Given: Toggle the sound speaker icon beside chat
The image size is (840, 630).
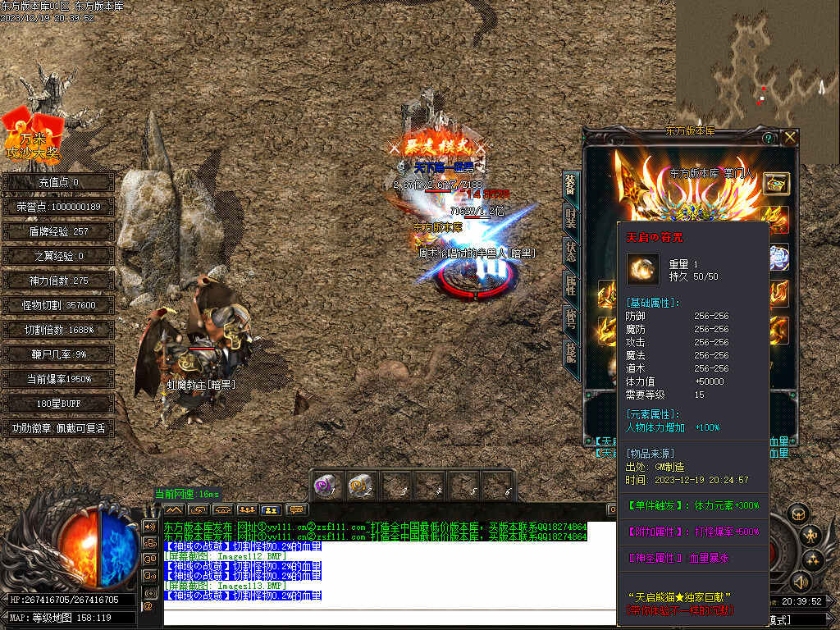Looking at the screenshot, I should [149, 527].
